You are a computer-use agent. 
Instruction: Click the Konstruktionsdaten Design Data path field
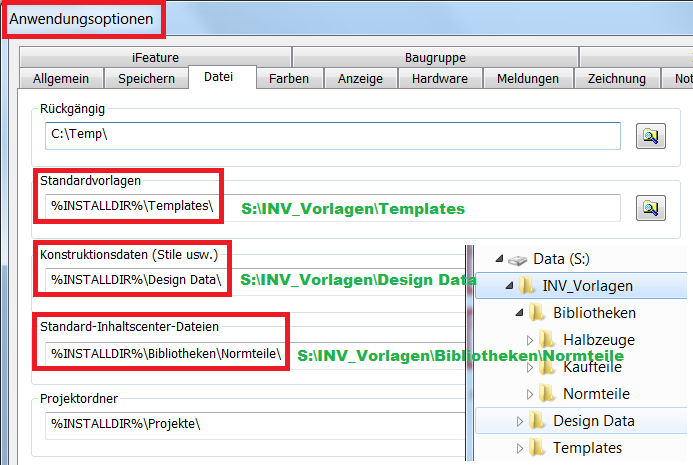tap(255, 281)
